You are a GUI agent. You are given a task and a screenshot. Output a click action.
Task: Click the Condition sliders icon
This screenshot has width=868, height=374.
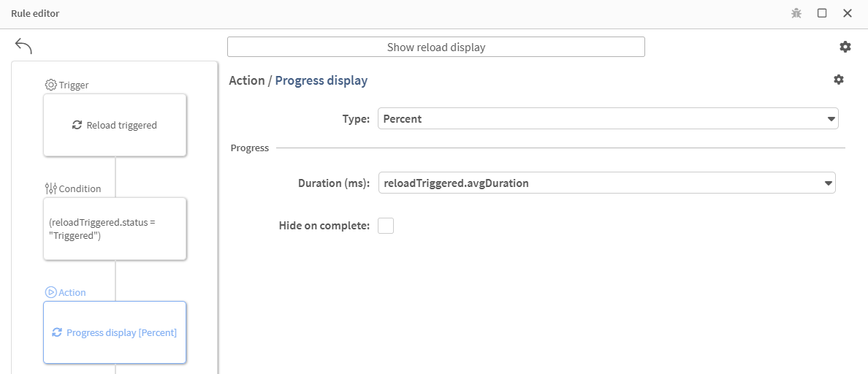point(50,188)
